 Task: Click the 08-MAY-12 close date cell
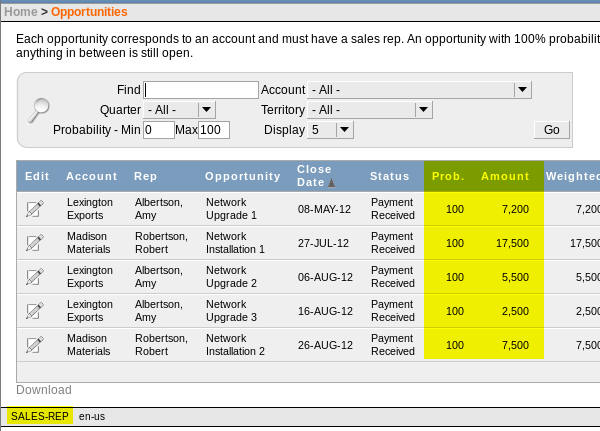point(324,209)
